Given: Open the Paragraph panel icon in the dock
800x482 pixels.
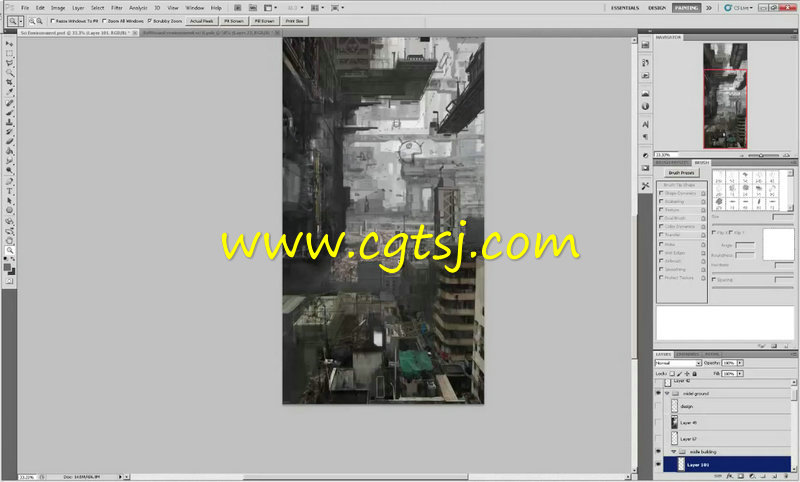Looking at the screenshot, I should coord(645,137).
